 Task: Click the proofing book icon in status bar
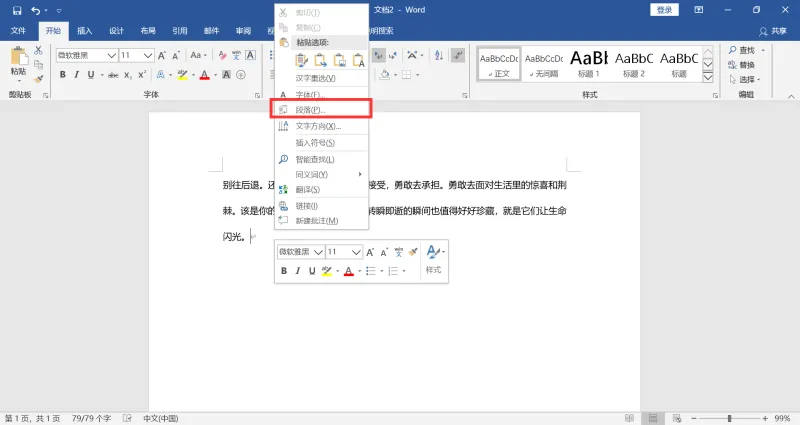[x=128, y=418]
